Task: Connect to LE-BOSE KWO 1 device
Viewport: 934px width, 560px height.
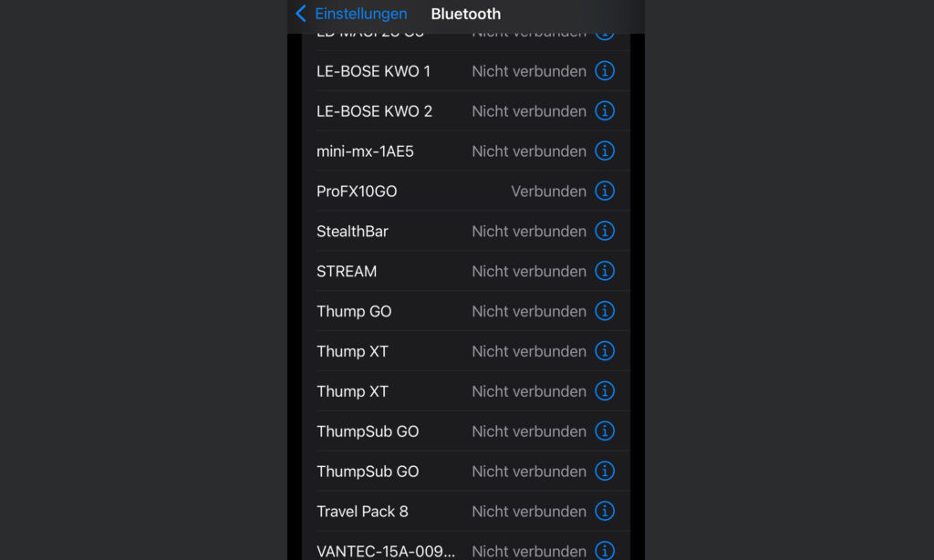Action: (x=373, y=71)
